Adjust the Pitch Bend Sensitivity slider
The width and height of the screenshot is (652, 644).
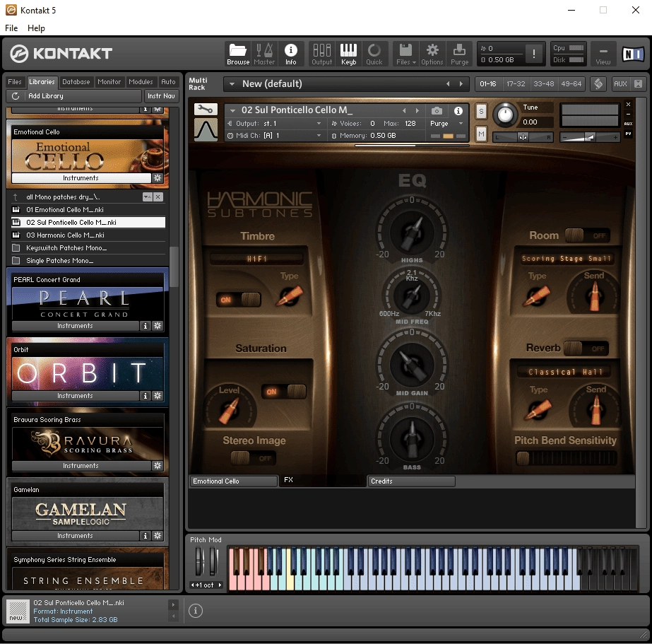click(x=567, y=459)
